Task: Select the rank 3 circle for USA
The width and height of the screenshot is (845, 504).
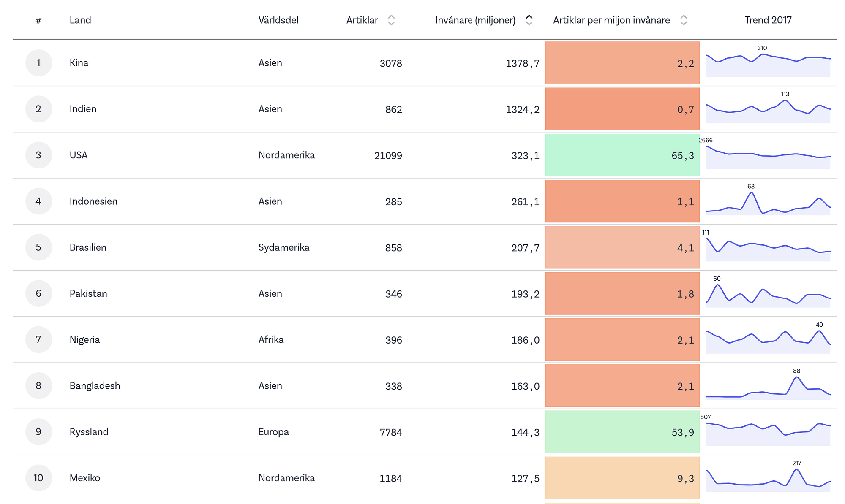Action: point(38,155)
